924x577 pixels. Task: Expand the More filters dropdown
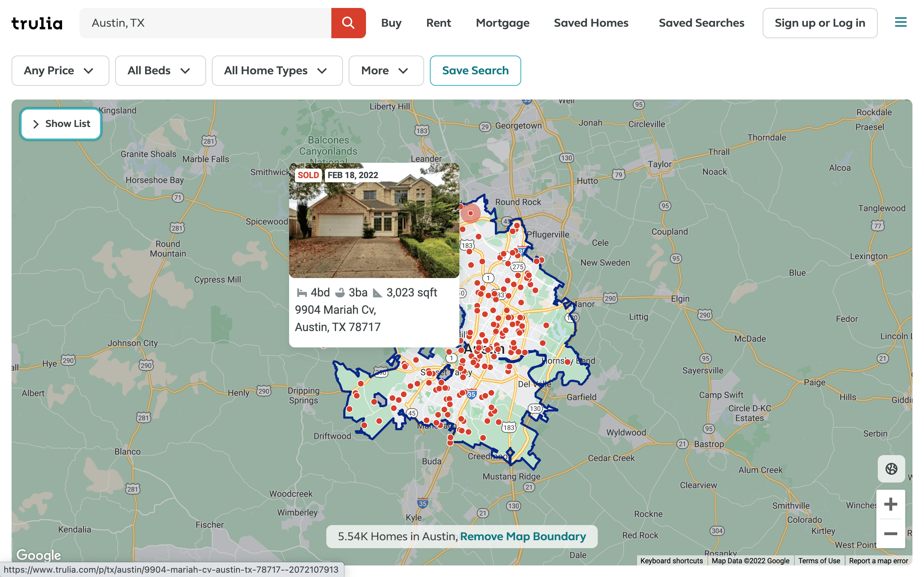pos(385,71)
